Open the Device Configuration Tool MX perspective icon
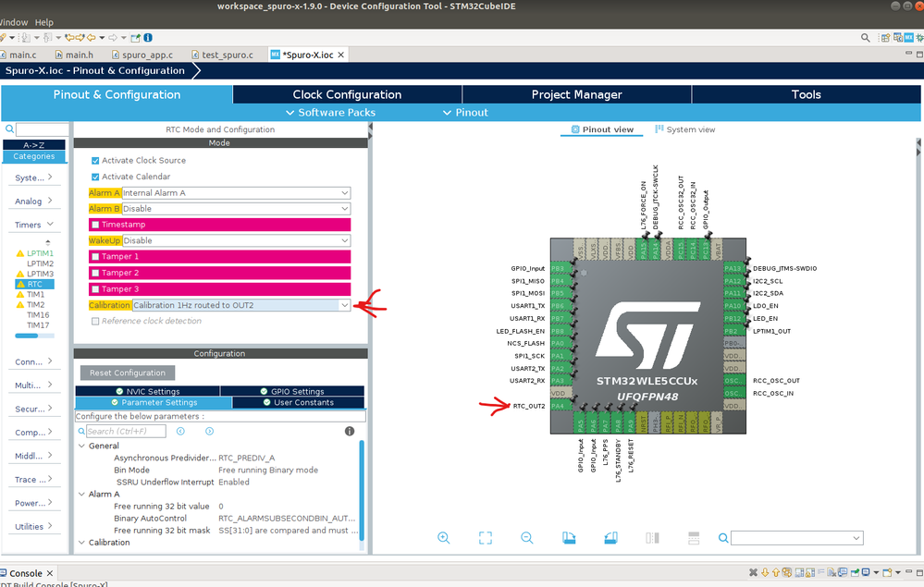This screenshot has width=924, height=587. click(908, 38)
